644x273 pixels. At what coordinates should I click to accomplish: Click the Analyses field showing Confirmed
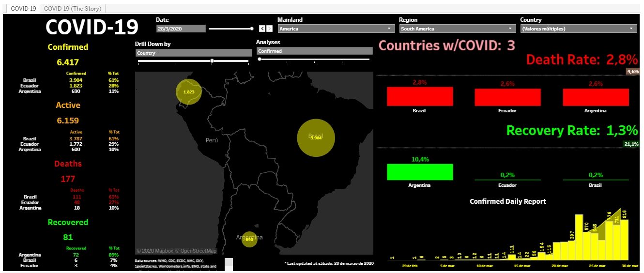pos(314,51)
